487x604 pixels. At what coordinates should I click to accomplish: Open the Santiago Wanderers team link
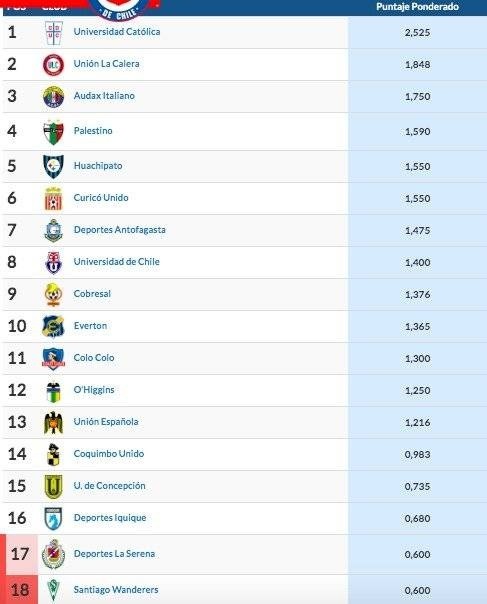(x=116, y=589)
